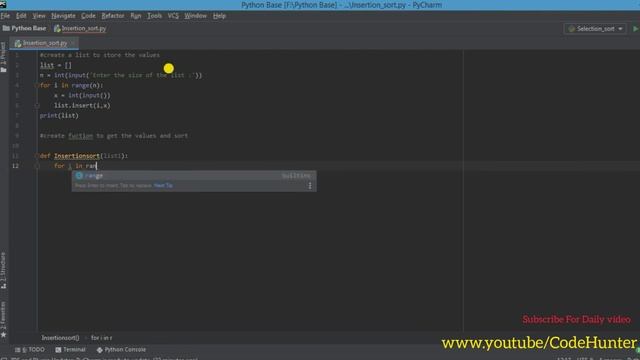640x360 pixels.
Task: Open the File menu
Action: coord(5,16)
